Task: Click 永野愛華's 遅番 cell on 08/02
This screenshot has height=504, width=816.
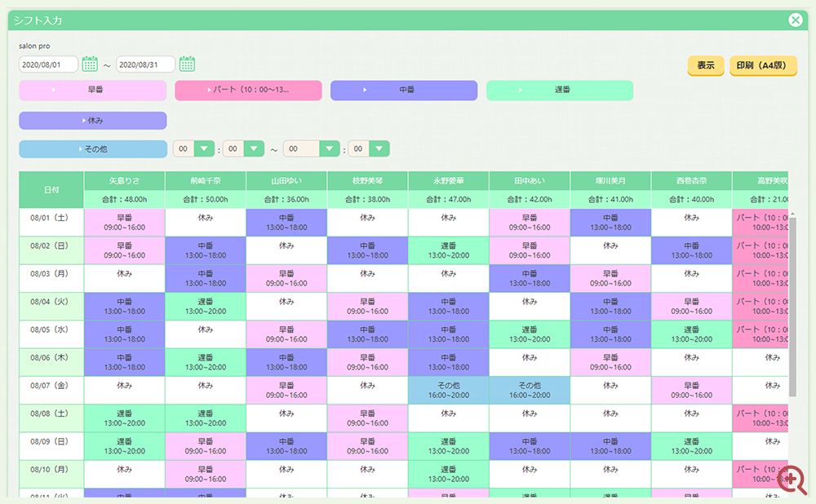Action: click(449, 250)
